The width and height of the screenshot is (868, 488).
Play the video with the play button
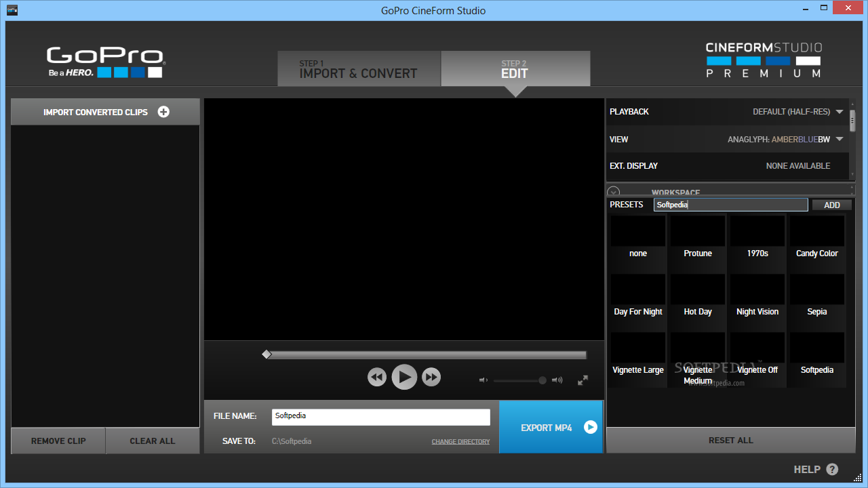click(404, 377)
